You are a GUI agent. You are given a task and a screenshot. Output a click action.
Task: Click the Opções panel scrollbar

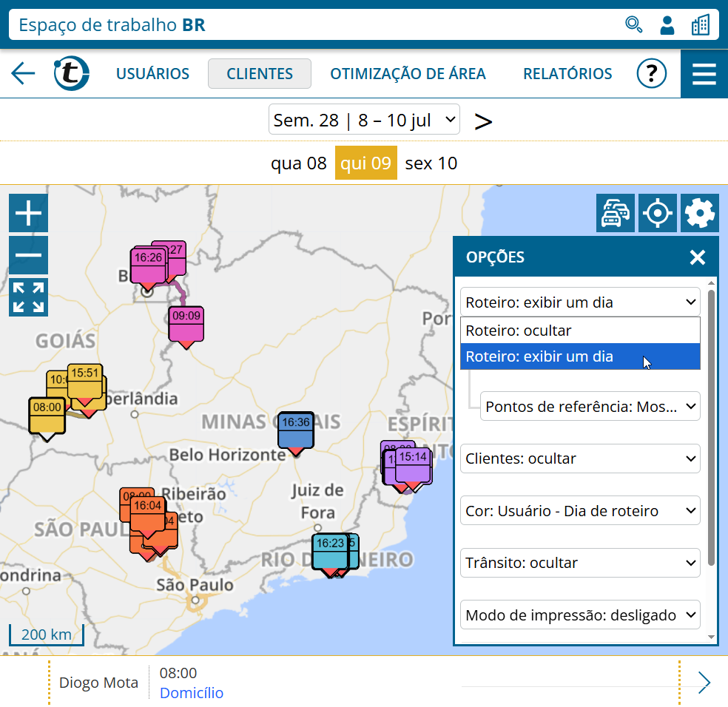(x=711, y=427)
